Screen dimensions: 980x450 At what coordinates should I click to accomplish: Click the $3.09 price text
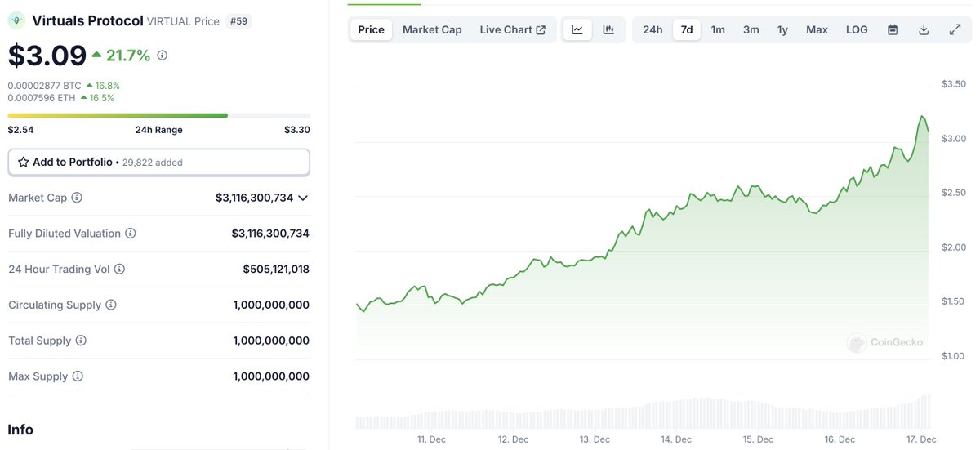[47, 55]
